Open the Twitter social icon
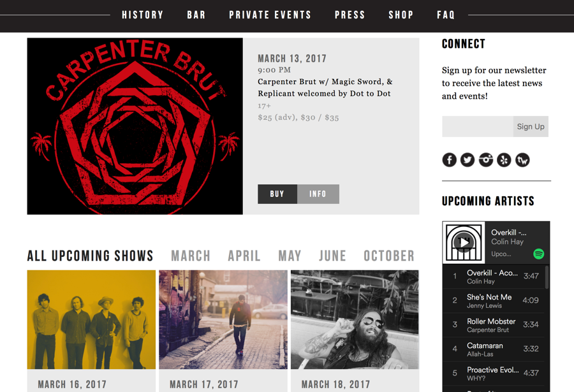The width and height of the screenshot is (574, 392). tap(467, 160)
